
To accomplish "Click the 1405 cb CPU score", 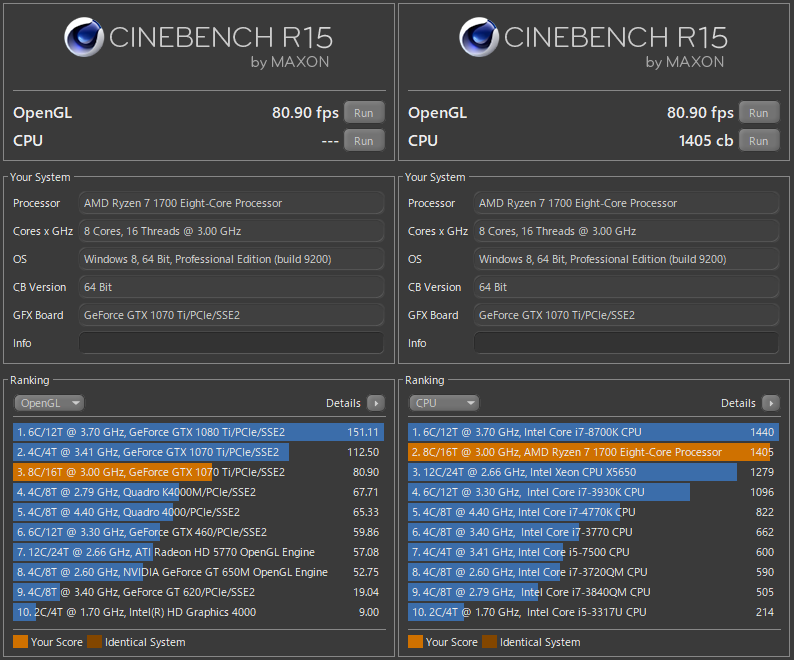I will click(706, 141).
